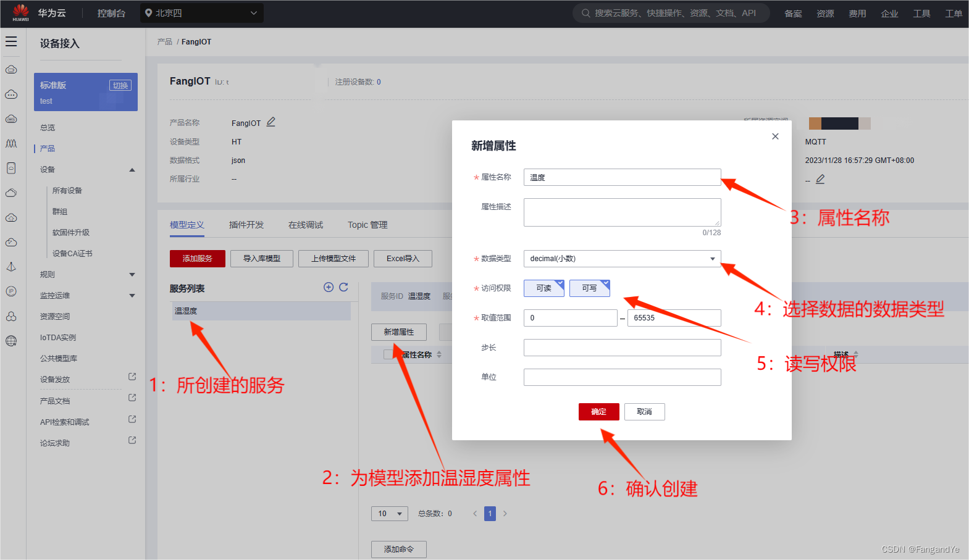The height and width of the screenshot is (560, 969).
Task: Click the sailboat icon in left rail
Action: click(11, 267)
